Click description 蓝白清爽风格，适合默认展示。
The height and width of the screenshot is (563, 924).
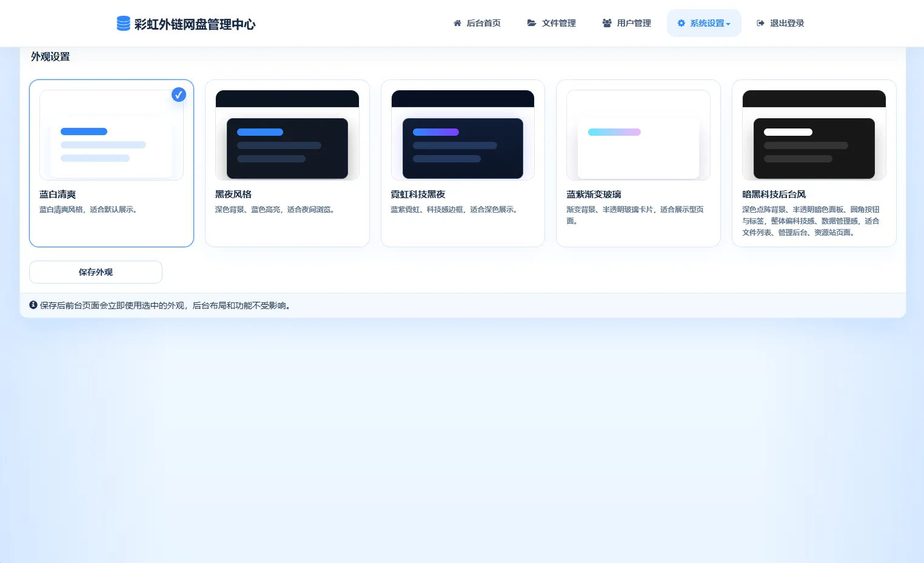click(x=89, y=210)
